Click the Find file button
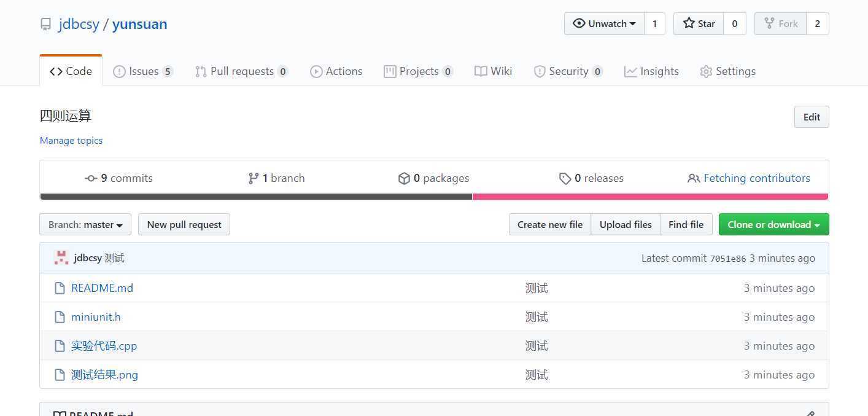 pyautogui.click(x=686, y=224)
